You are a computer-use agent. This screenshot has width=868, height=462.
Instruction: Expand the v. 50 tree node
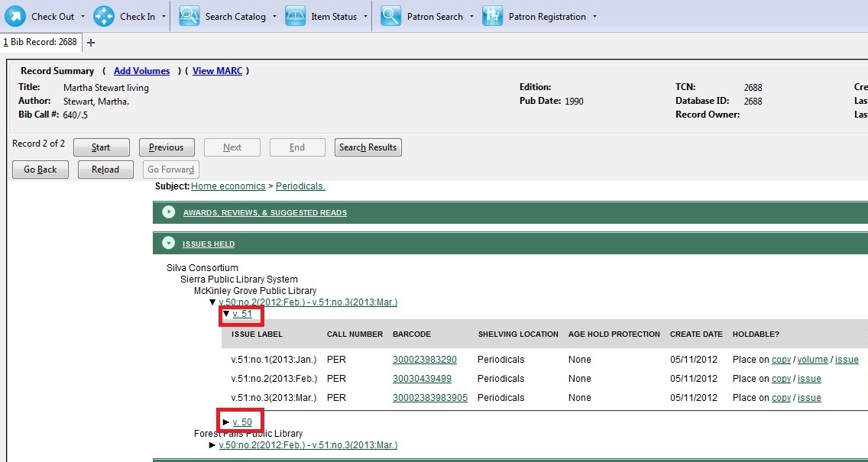coord(227,422)
